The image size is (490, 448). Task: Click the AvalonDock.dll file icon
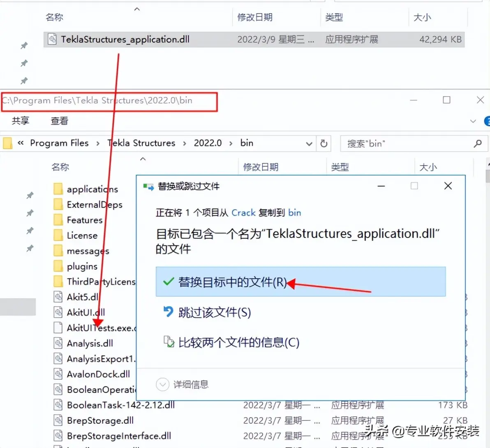[x=58, y=374]
